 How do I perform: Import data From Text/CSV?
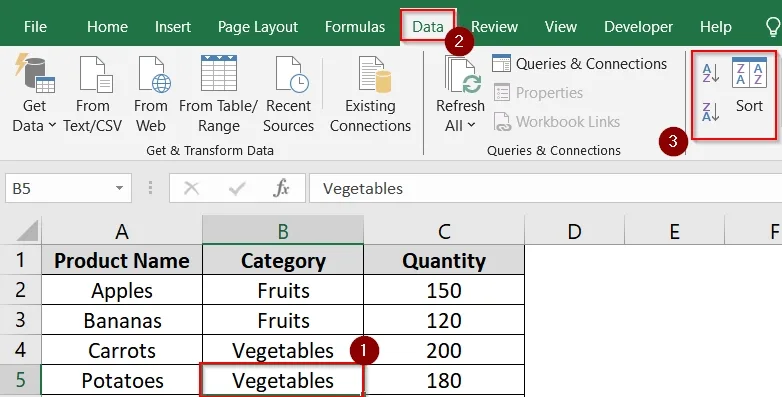pos(93,95)
